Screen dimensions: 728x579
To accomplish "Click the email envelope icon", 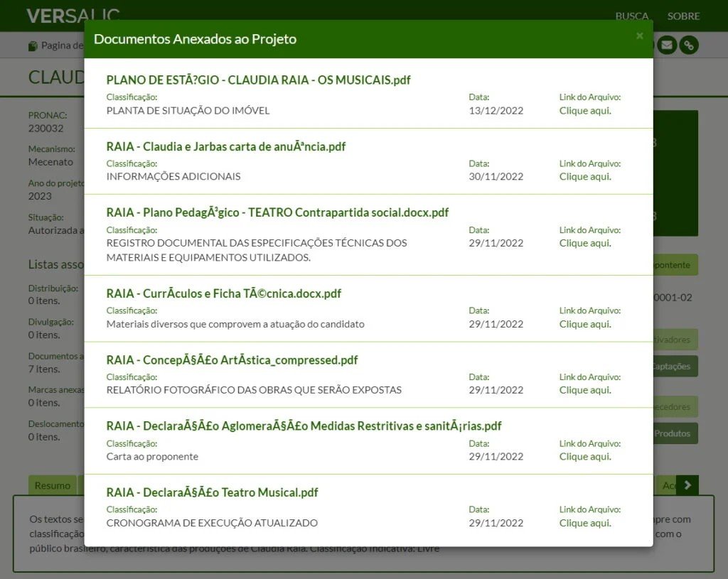I will coord(666,45).
